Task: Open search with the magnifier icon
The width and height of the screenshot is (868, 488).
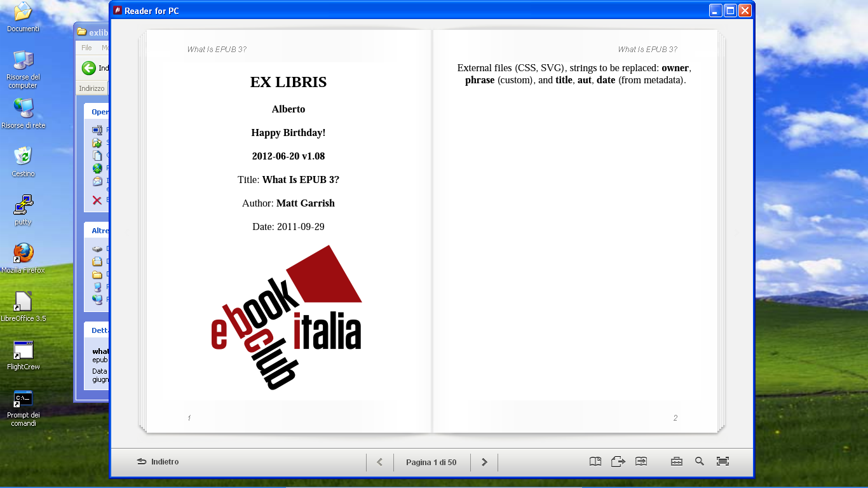Action: tap(700, 461)
